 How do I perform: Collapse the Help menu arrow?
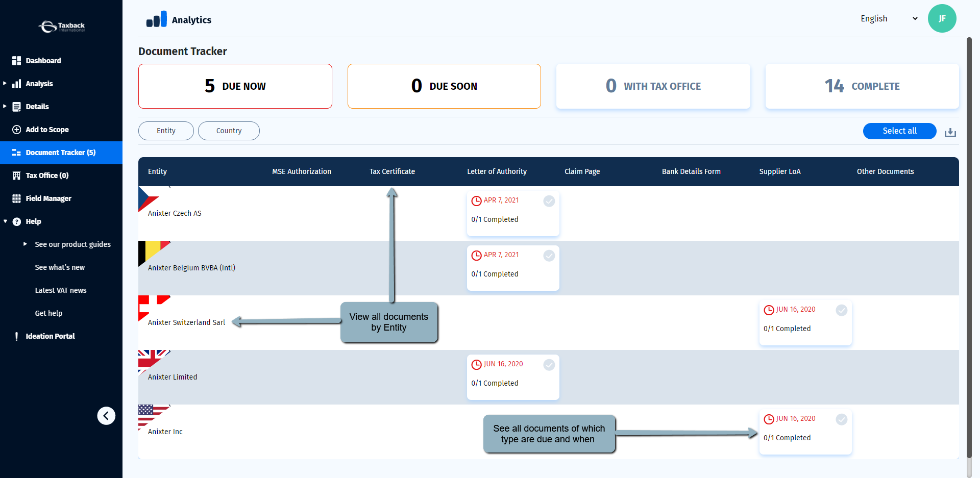click(x=5, y=221)
